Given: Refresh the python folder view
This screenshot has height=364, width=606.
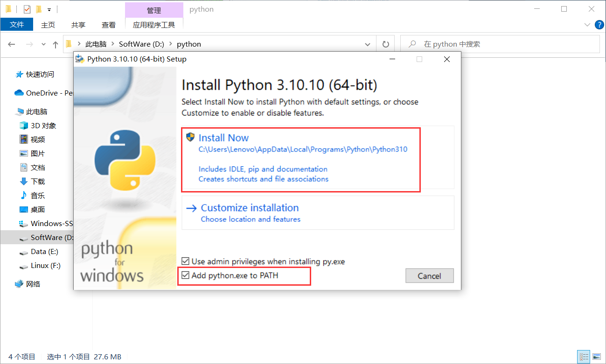Looking at the screenshot, I should [385, 44].
